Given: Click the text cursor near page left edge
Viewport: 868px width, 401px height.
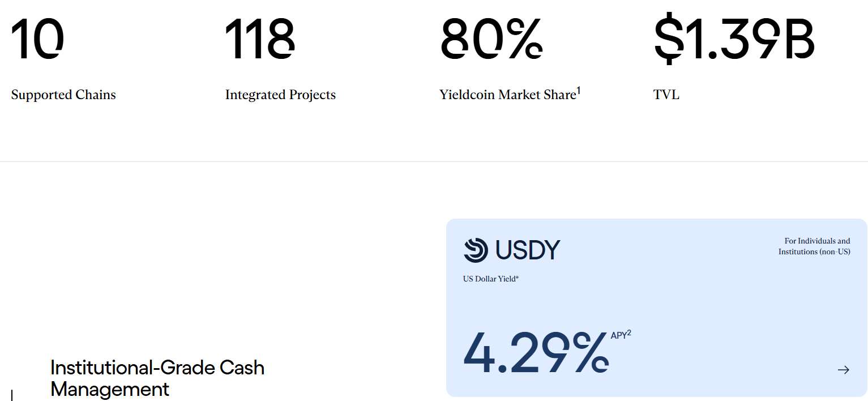Looking at the screenshot, I should pyautogui.click(x=12, y=395).
